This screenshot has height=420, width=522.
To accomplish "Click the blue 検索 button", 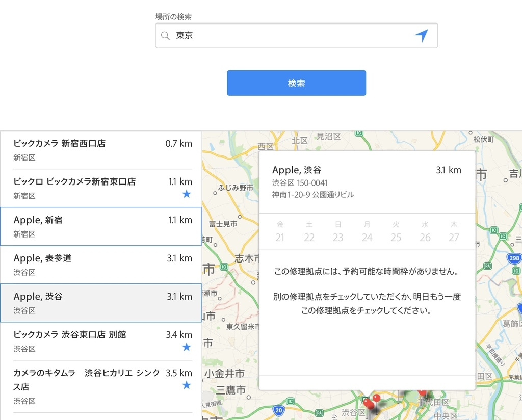I will [x=296, y=83].
